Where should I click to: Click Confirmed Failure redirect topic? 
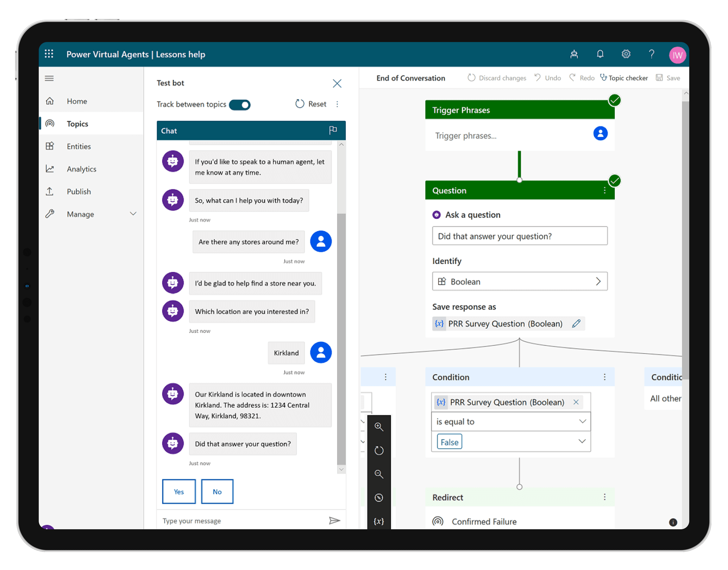click(x=484, y=521)
